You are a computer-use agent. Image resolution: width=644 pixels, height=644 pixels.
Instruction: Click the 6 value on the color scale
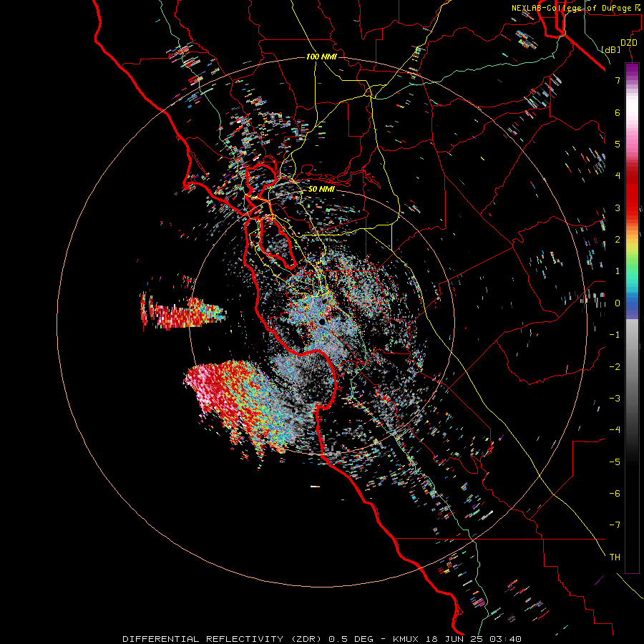pyautogui.click(x=618, y=112)
